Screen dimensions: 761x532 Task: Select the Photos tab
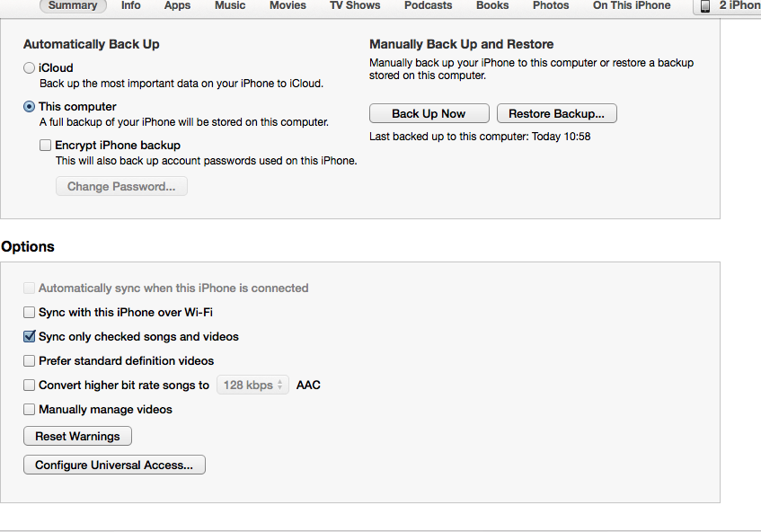pos(551,6)
